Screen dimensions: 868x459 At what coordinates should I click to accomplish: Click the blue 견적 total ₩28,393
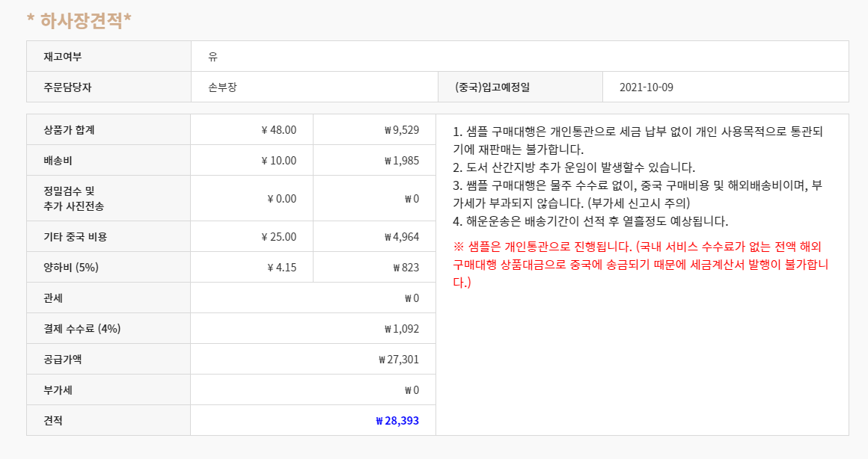click(397, 420)
